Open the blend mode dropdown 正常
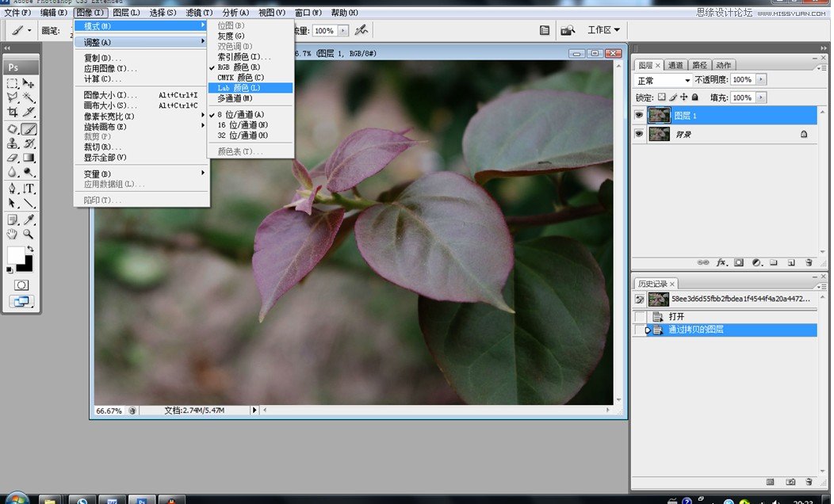834x504 pixels. coord(663,80)
